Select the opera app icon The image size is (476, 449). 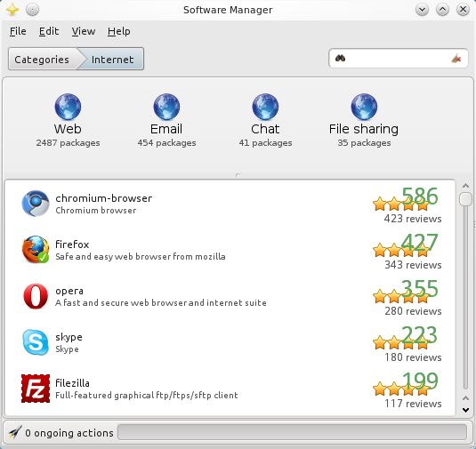point(36,296)
